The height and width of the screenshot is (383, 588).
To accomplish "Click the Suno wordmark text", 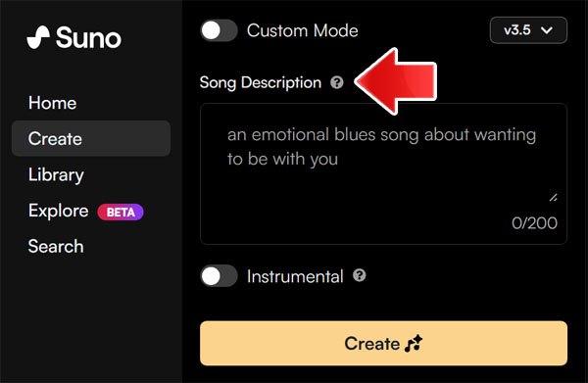I will tap(88, 38).
